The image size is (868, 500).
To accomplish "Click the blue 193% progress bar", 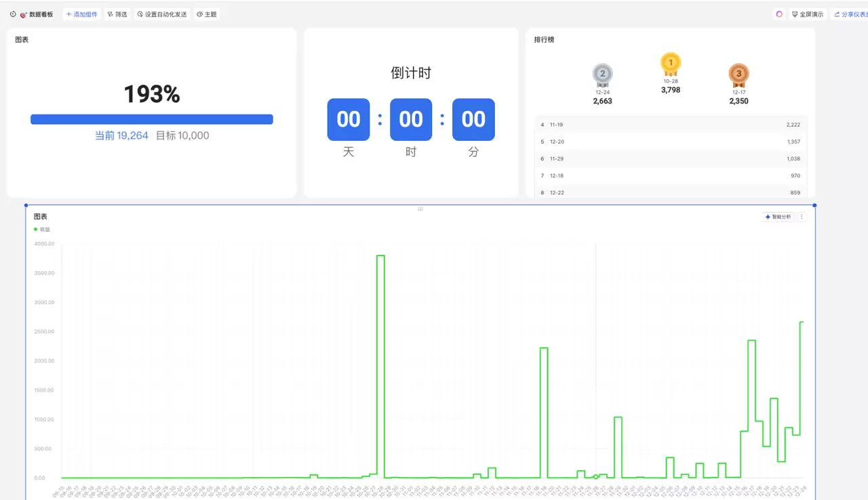I will pyautogui.click(x=151, y=119).
